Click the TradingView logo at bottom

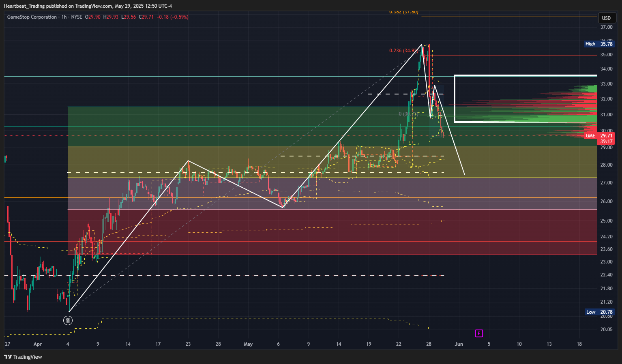pyautogui.click(x=23, y=357)
